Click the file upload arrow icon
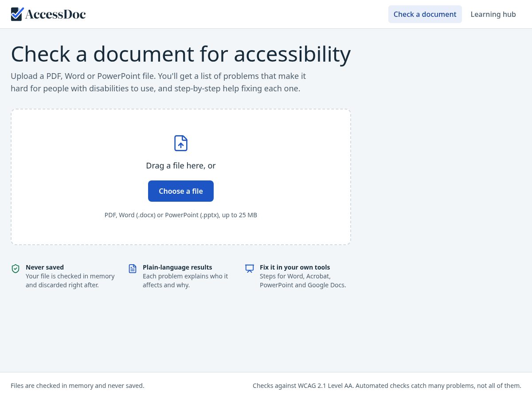This screenshot has height=399, width=532. (x=181, y=143)
